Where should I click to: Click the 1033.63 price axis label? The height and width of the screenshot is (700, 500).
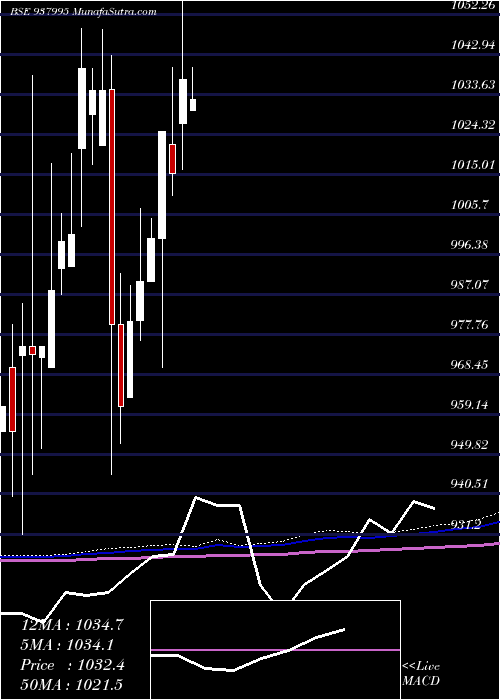tap(473, 84)
